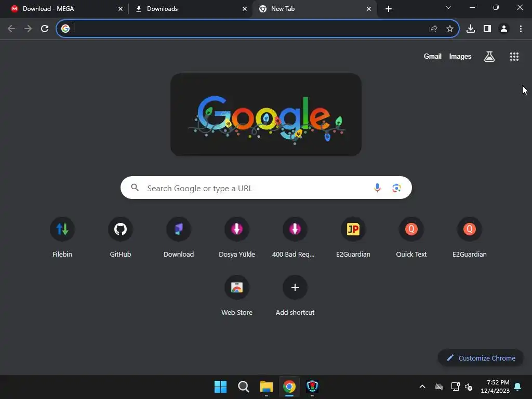
Task: Open the E2Guardian shortcut with Q icon
Action: pyautogui.click(x=470, y=237)
